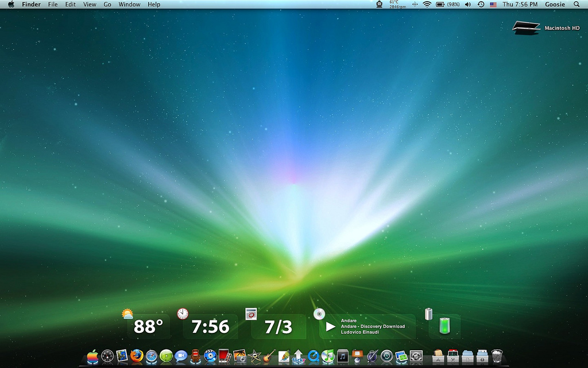Click the red clock widget icon
Viewport: 588px width, 368px height.
[183, 313]
